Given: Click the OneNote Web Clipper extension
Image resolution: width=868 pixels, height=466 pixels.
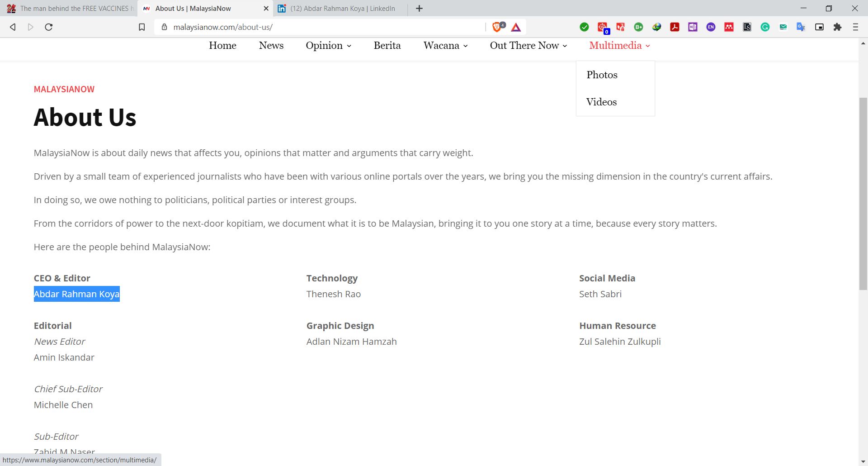Looking at the screenshot, I should pos(693,27).
